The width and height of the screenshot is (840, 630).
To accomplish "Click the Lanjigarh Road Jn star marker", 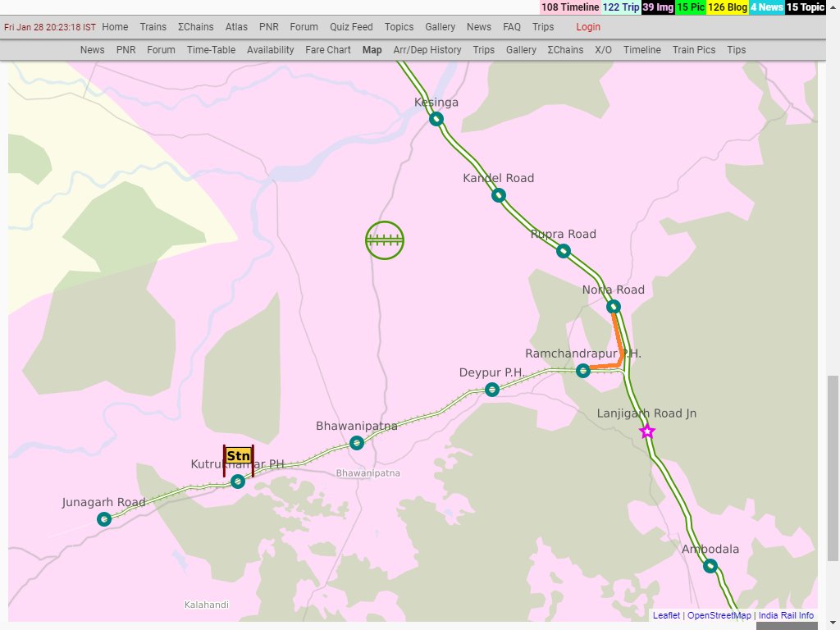I will point(647,431).
